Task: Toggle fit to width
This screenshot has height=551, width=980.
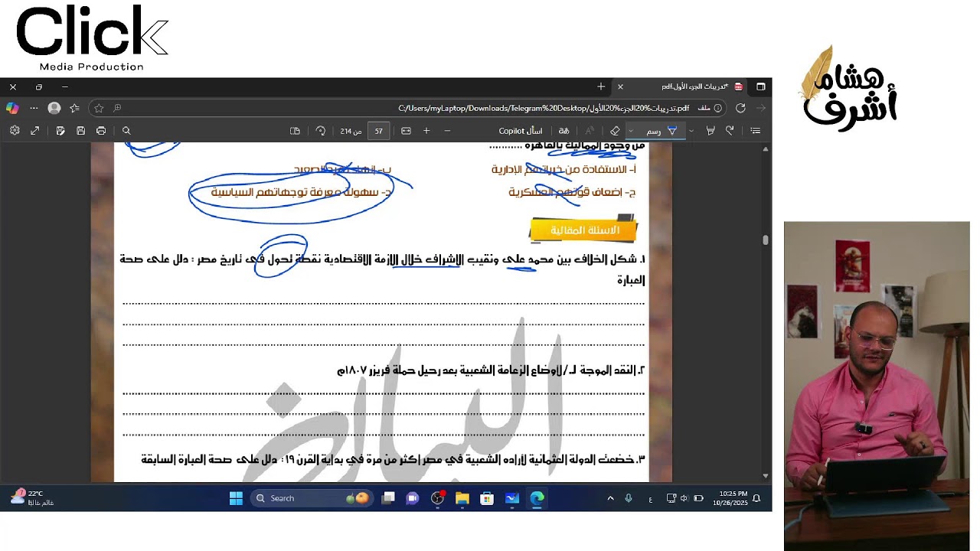Action: [x=406, y=131]
